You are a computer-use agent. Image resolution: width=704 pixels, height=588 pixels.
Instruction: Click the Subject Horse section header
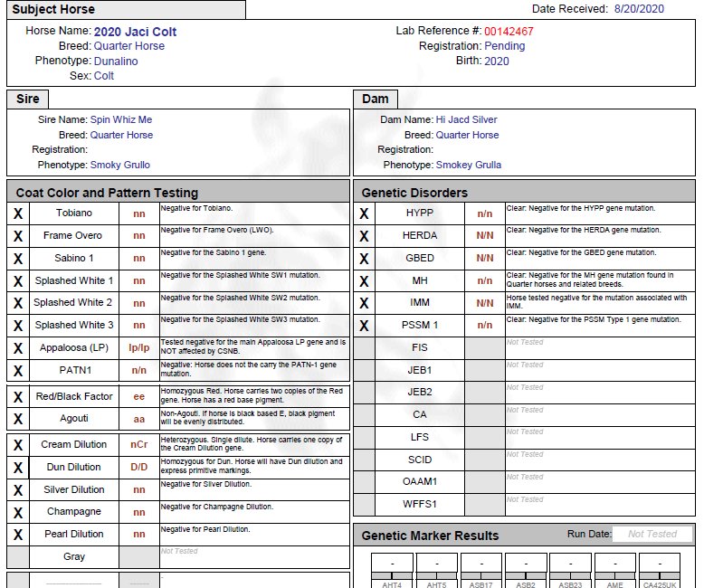pos(126,9)
